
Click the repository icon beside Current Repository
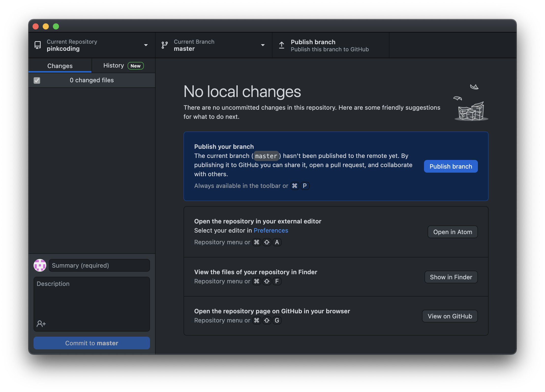38,45
